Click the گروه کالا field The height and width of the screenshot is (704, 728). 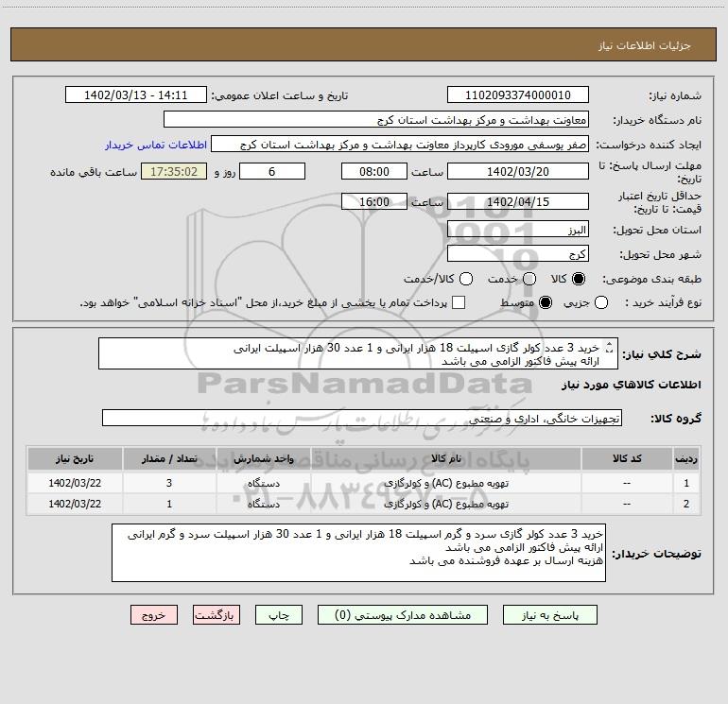coord(362,418)
